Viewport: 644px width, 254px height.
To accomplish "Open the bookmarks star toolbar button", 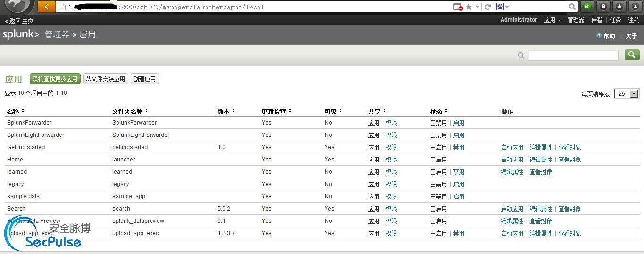I will click(619, 7).
